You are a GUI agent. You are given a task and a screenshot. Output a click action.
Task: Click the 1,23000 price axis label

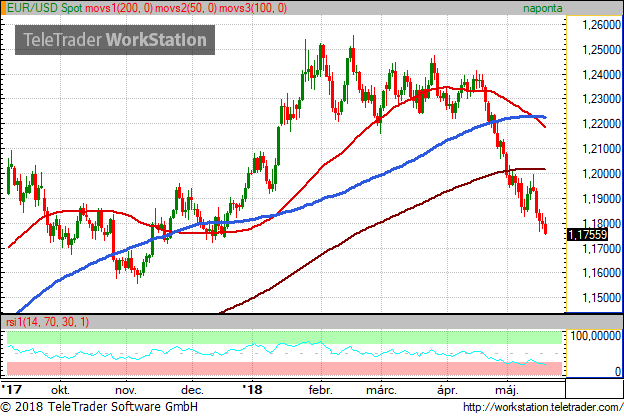click(x=601, y=99)
